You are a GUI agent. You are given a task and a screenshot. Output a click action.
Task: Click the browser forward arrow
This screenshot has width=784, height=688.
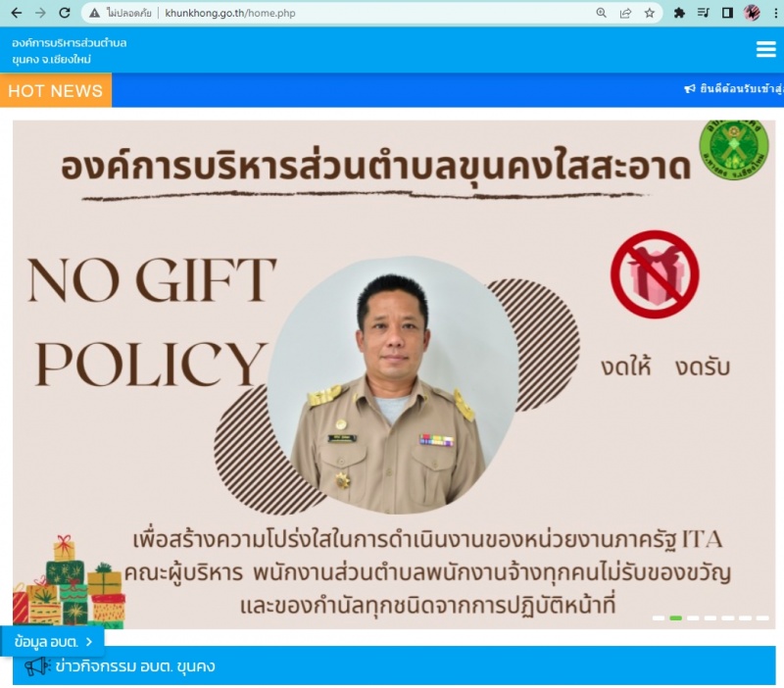[x=40, y=13]
